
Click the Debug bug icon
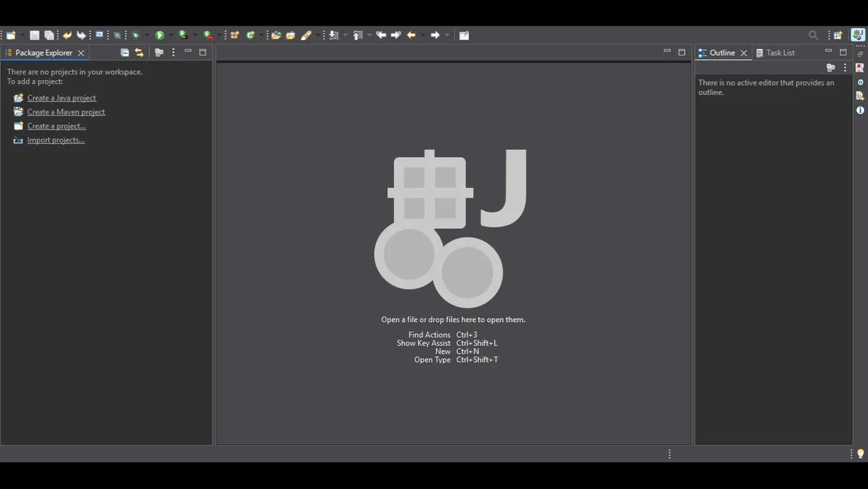[x=135, y=35]
